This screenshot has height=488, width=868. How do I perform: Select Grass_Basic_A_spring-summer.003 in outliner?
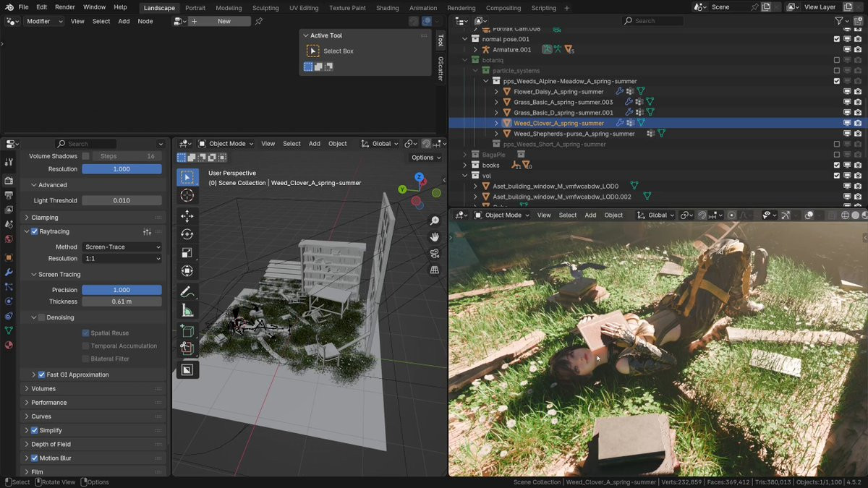click(x=563, y=103)
